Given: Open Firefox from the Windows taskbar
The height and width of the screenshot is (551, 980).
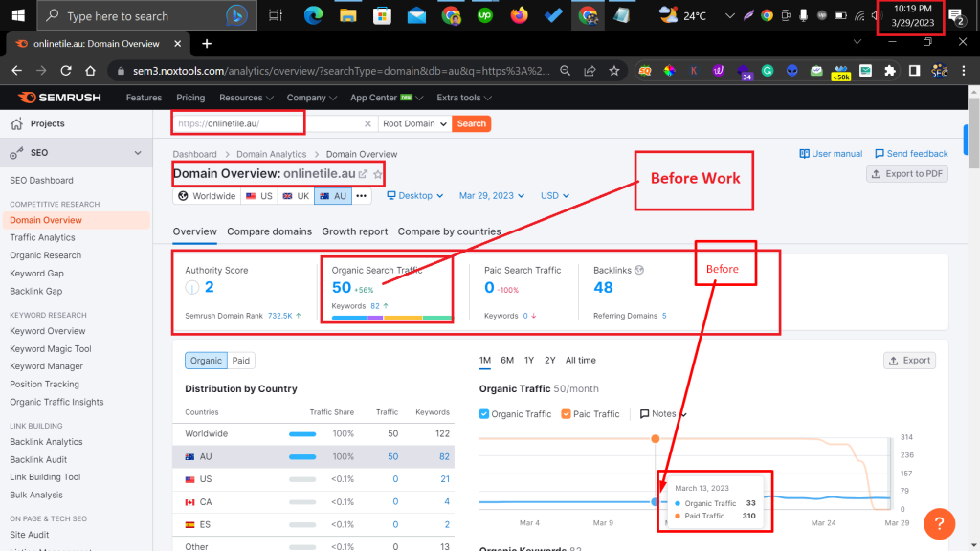Looking at the screenshot, I should click(x=519, y=15).
